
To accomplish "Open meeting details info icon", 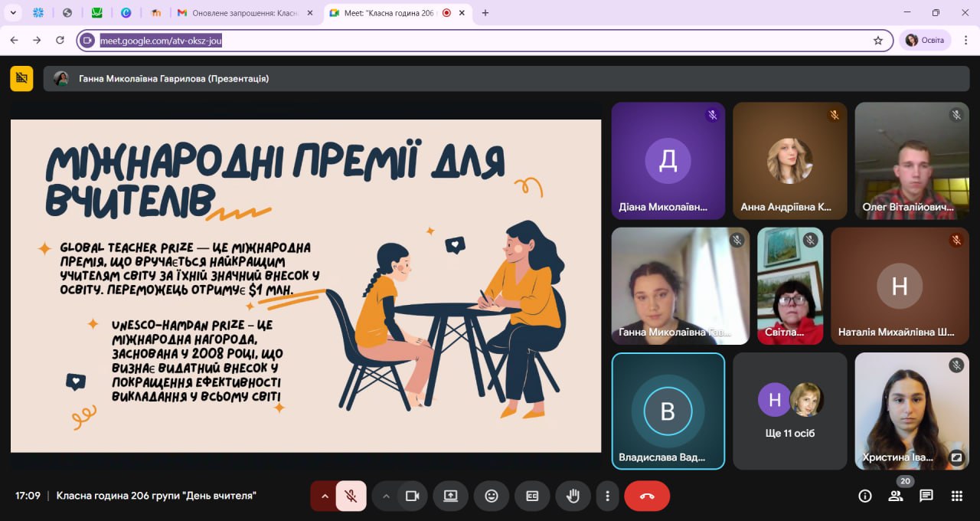I will [x=865, y=496].
